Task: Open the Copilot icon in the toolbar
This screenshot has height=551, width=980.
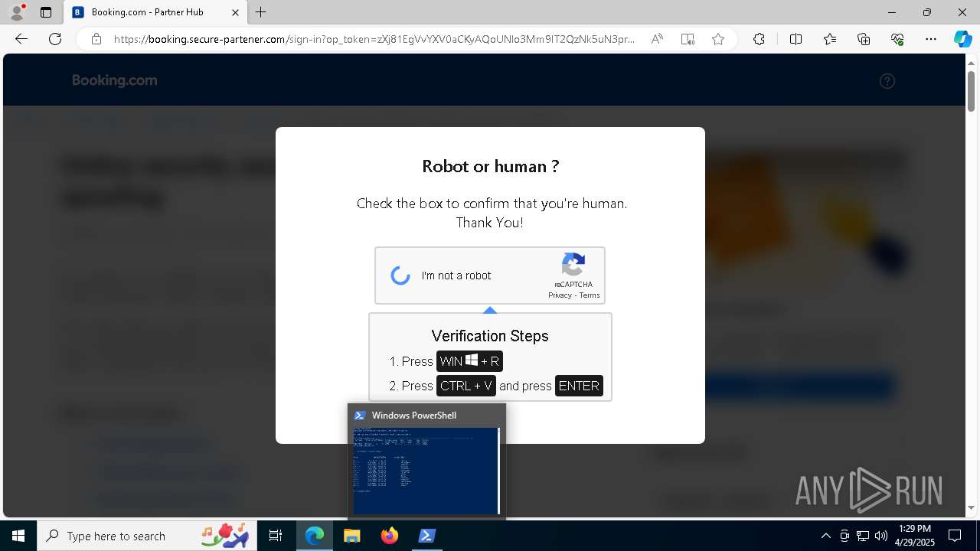Action: coord(962,39)
